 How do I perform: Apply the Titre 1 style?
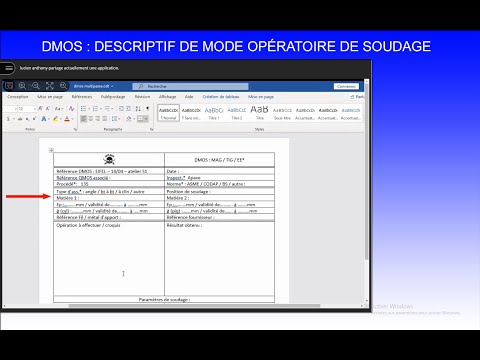pyautogui.click(x=214, y=113)
